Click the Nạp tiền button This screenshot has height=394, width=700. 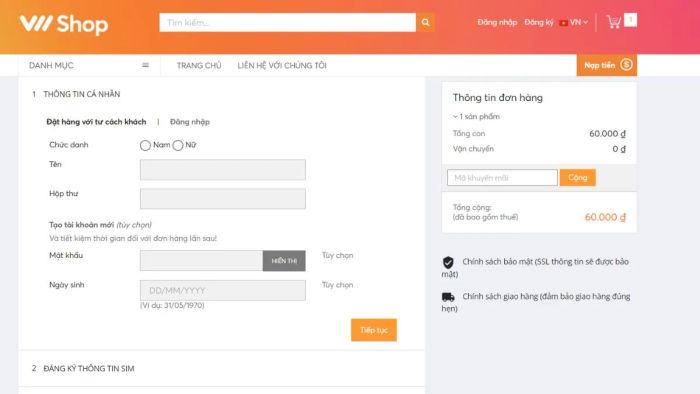(x=607, y=65)
